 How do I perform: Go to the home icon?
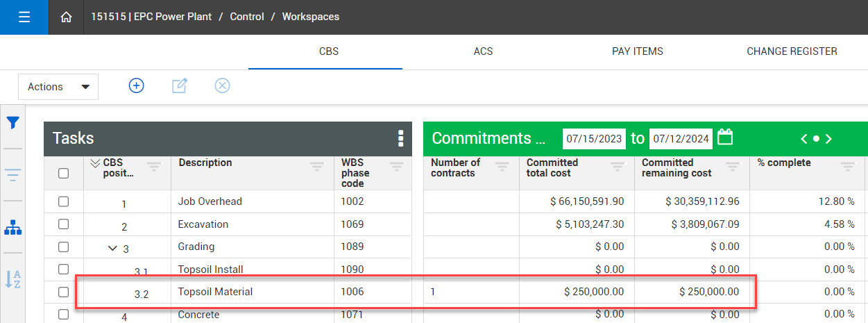[x=66, y=17]
